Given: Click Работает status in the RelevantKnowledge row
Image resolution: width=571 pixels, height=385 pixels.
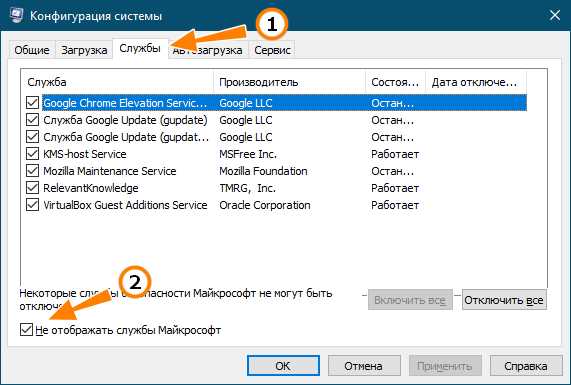Looking at the screenshot, I should pos(395,188).
